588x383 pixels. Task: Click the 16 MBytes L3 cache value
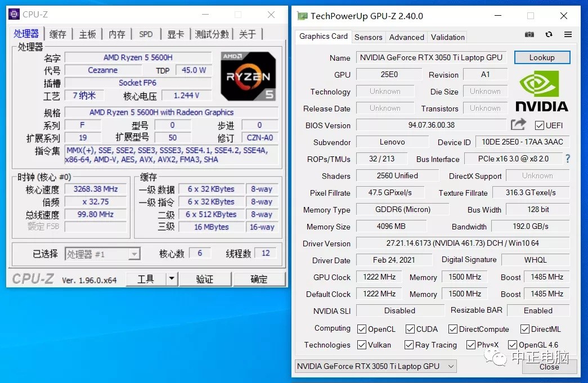(x=212, y=227)
